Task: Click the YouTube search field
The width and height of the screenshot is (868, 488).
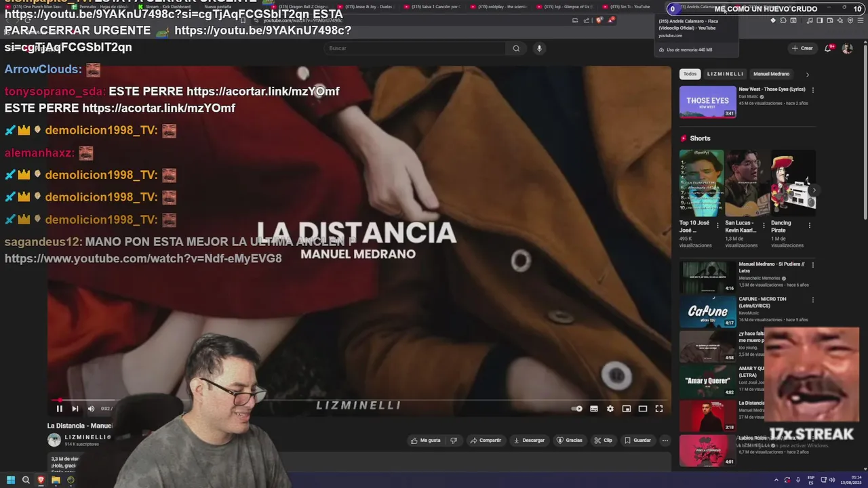Action: click(x=415, y=48)
